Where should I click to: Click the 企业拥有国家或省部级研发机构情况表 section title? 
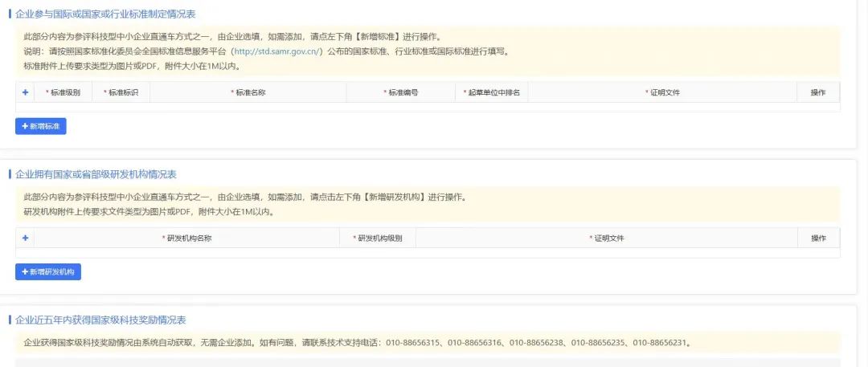(x=96, y=174)
